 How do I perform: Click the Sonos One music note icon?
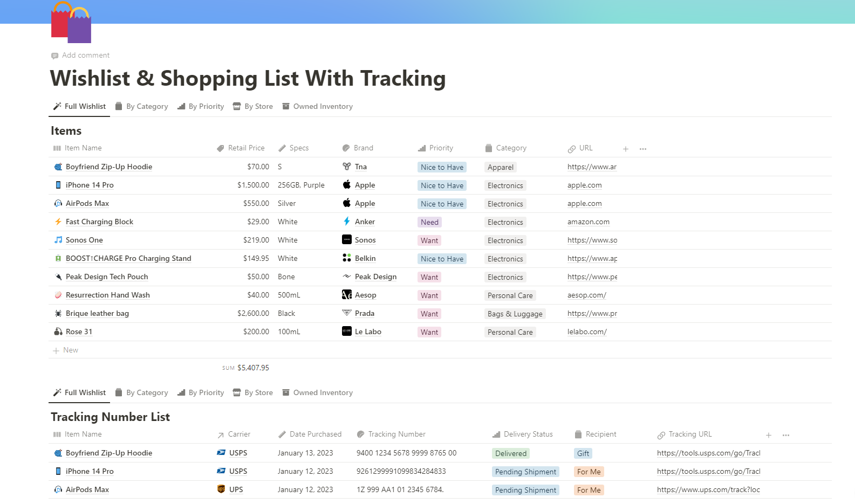pos(58,240)
